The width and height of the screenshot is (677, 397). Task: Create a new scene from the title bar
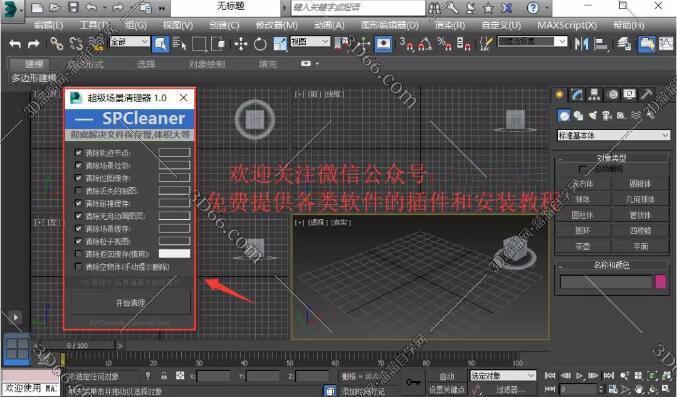(37, 8)
